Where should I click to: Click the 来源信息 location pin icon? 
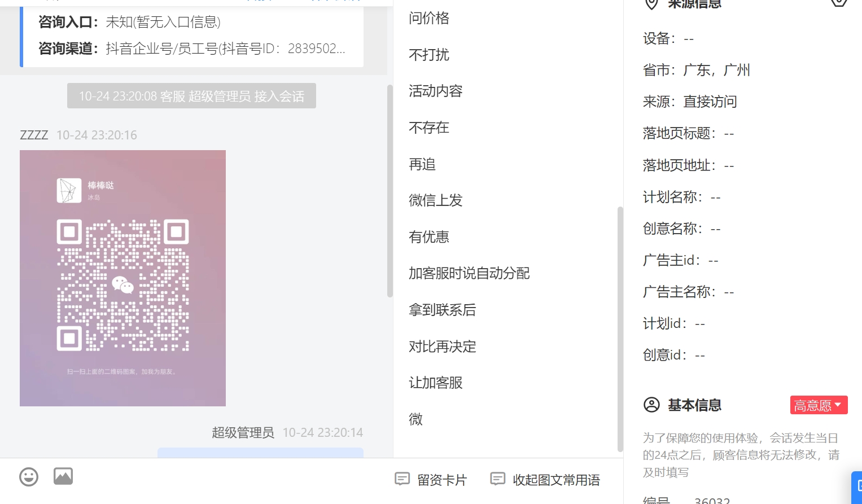click(x=651, y=4)
